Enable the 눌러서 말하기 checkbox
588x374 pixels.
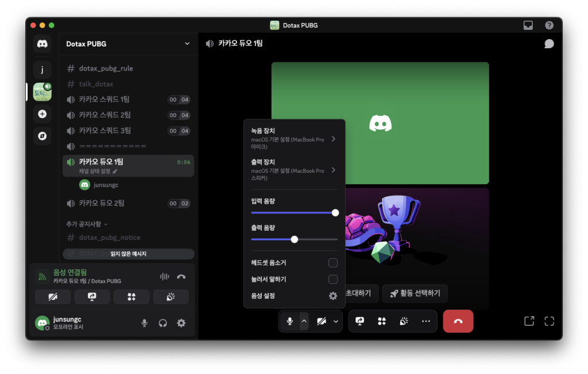(x=333, y=279)
